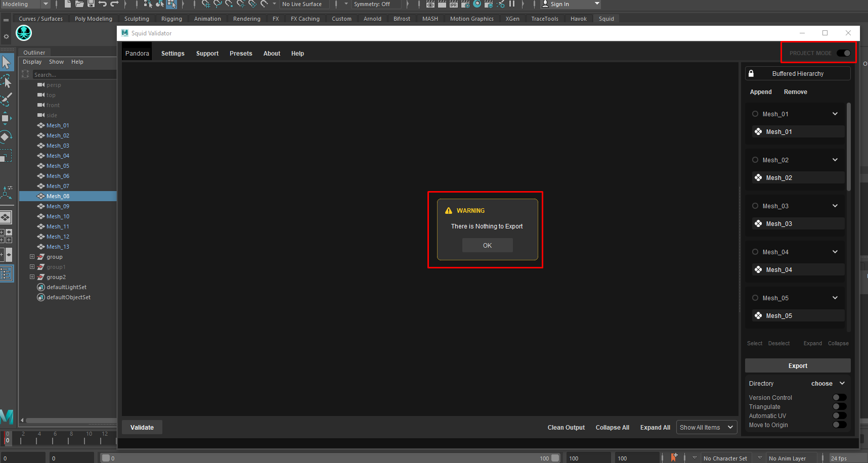The width and height of the screenshot is (868, 463).
Task: Click Expand All
Action: tap(655, 427)
